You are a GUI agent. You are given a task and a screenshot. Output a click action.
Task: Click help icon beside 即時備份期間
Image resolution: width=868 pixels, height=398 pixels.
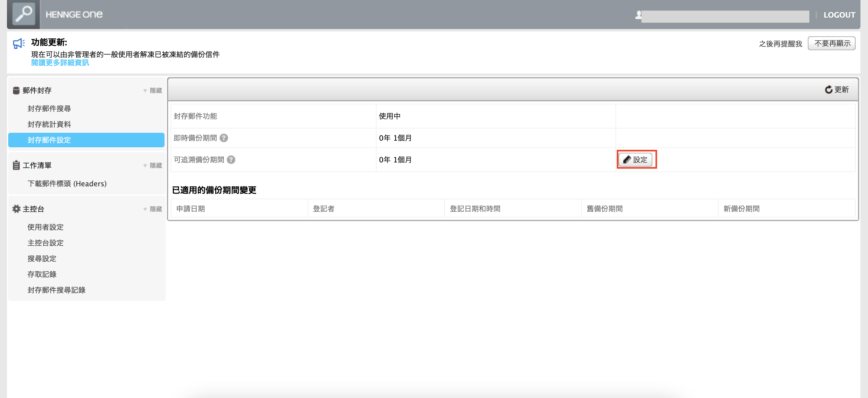click(224, 138)
